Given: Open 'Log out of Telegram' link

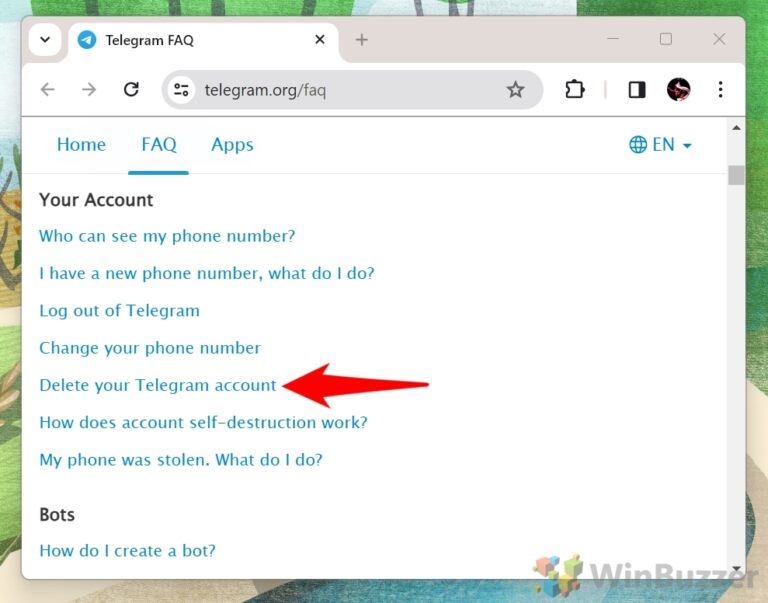Looking at the screenshot, I should [120, 311].
